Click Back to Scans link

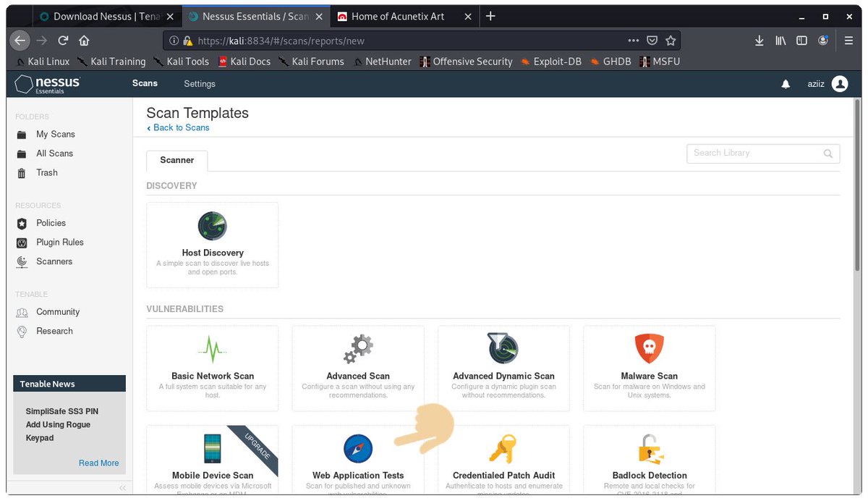tap(179, 127)
